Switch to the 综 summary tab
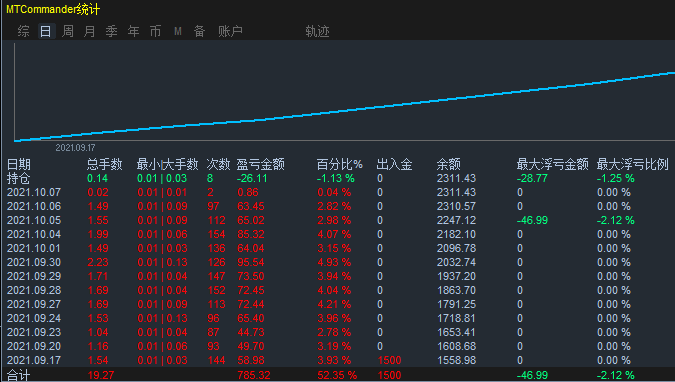Viewport: 675px width, 382px height. pyautogui.click(x=24, y=31)
